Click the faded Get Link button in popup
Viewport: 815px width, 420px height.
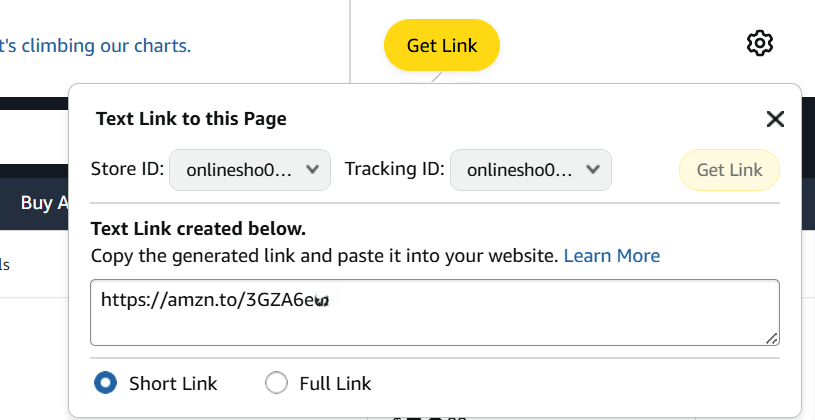tap(729, 170)
